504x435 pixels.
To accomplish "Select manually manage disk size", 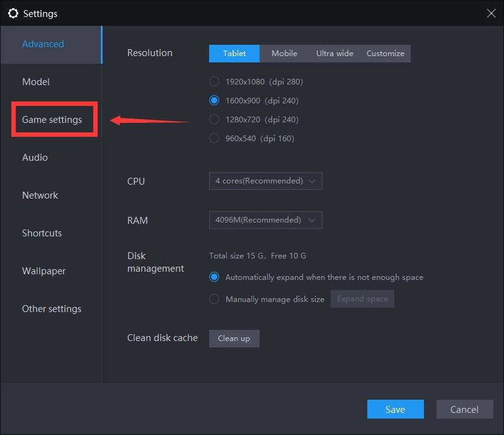I will click(x=214, y=299).
